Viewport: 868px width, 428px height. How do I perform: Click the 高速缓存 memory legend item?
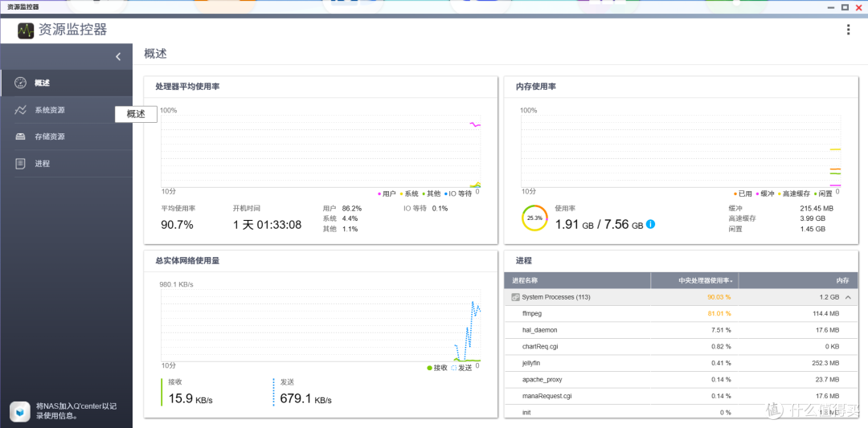[794, 194]
